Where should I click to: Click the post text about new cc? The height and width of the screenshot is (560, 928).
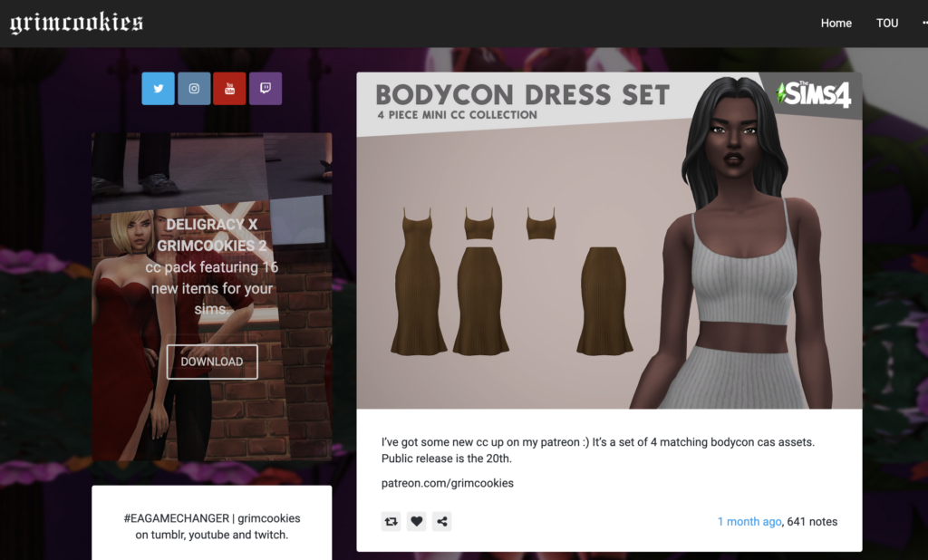tap(598, 449)
